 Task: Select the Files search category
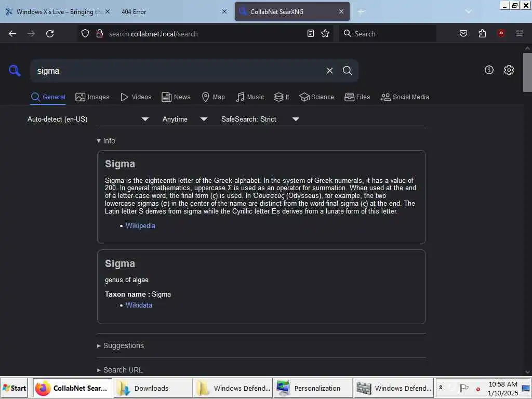357,97
